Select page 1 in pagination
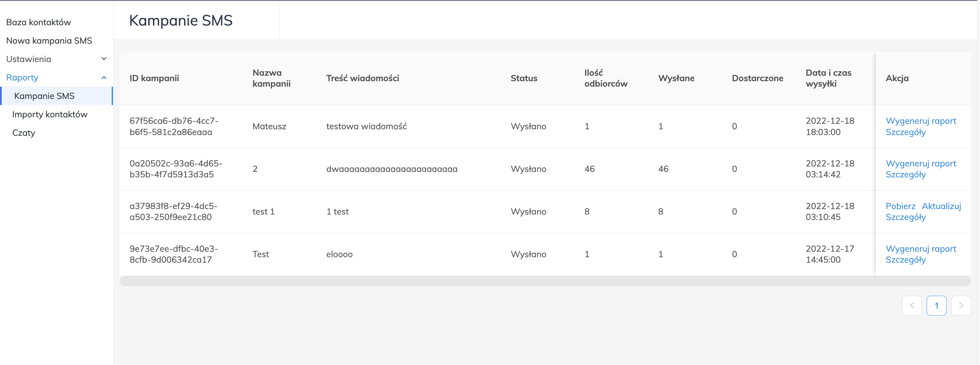Screen dimensions: 980x365 tap(936, 305)
